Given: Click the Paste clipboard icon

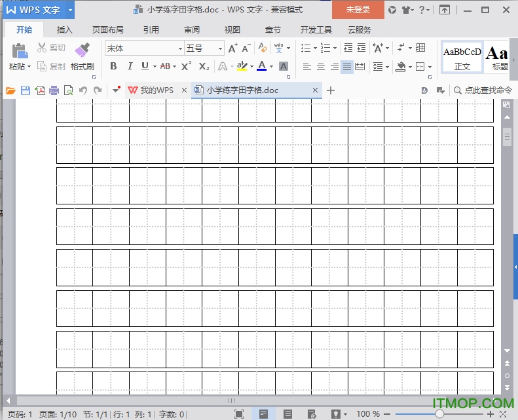Looking at the screenshot, I should (x=19, y=50).
